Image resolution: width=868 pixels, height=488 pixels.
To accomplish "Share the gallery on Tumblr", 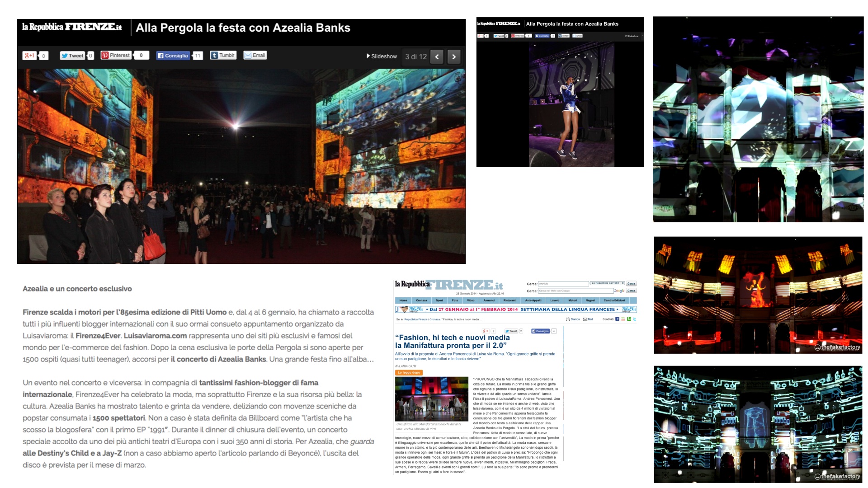I will (223, 55).
